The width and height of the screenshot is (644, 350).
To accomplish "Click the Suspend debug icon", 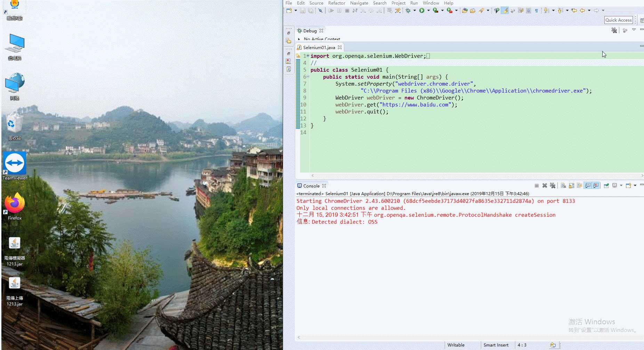I will (x=339, y=10).
